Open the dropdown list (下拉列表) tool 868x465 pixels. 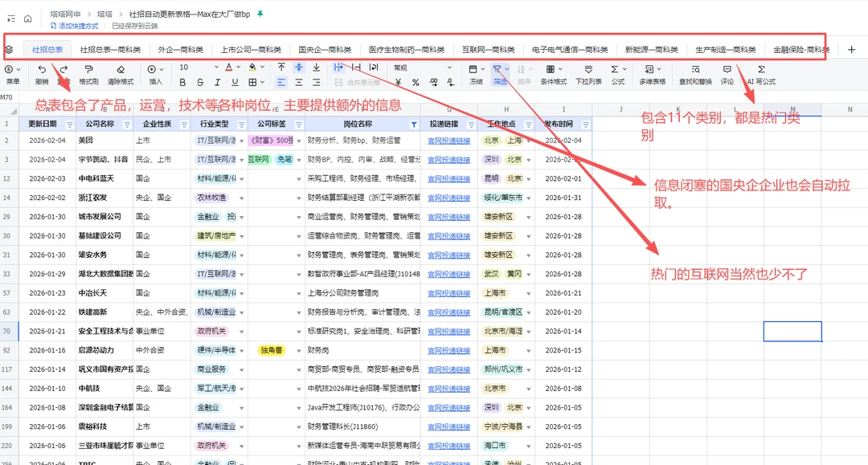tap(588, 70)
